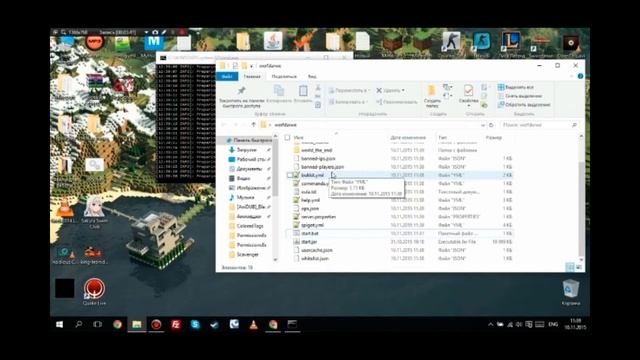Tick the checkbox next to bukkit.yml
Viewport: 640px width, 360px height.
pos(289,175)
